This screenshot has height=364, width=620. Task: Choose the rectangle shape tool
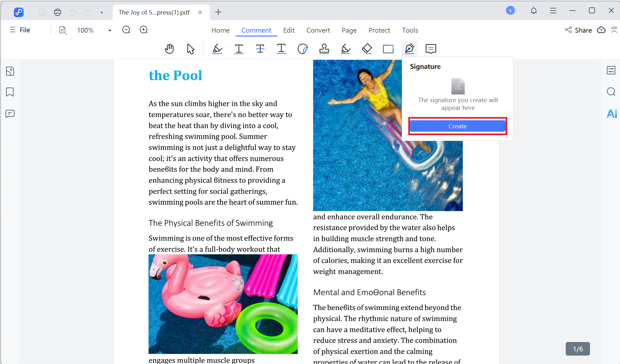click(388, 49)
